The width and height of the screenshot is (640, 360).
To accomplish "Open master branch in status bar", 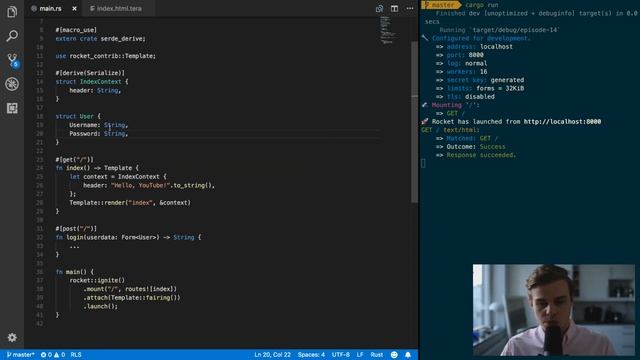I will point(20,355).
